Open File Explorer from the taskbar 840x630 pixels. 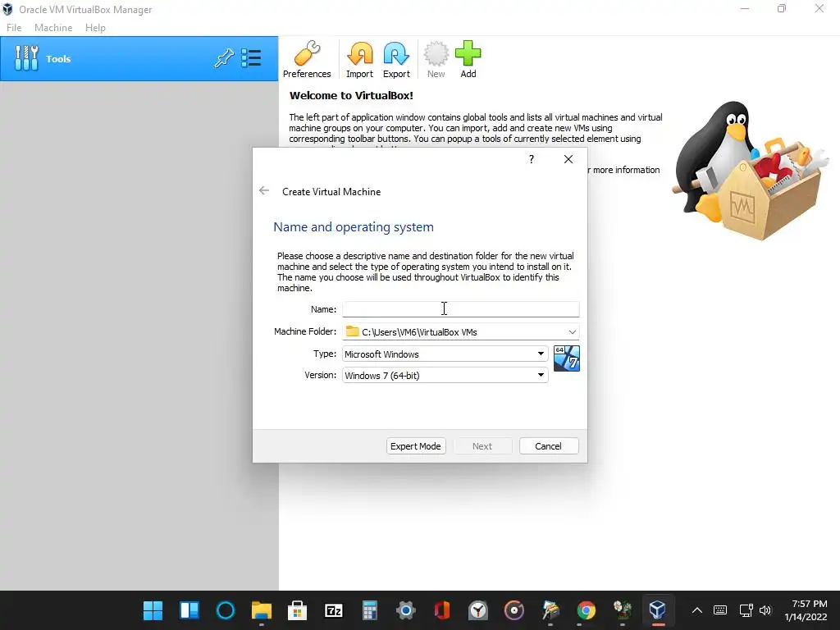pyautogui.click(x=262, y=610)
